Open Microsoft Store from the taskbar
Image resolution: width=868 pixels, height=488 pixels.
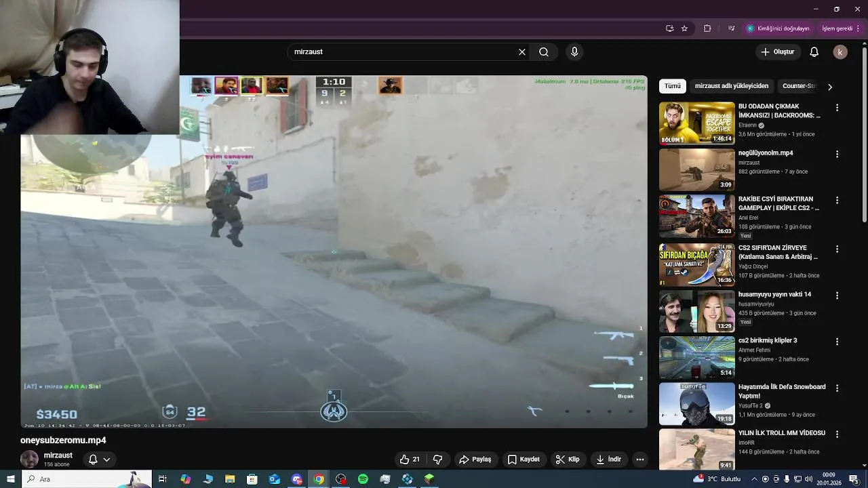(x=252, y=479)
